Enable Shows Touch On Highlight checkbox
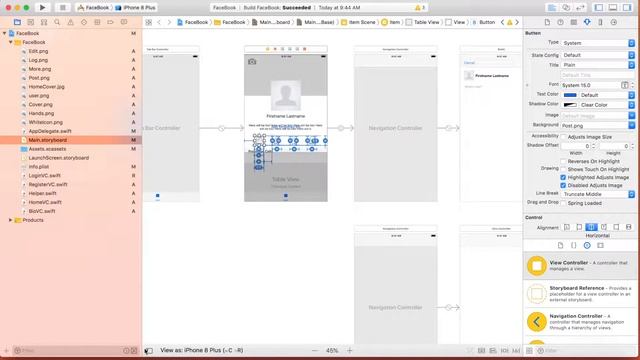Screen dimensions: 640x360 click(563, 169)
